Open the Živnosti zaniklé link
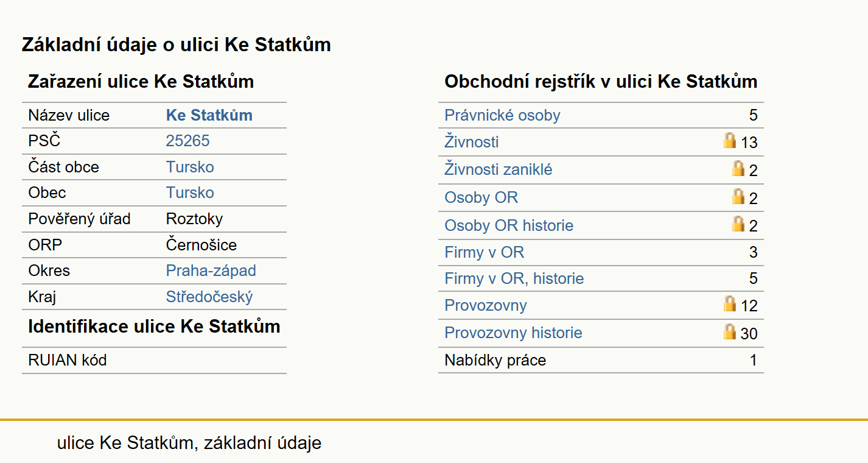This screenshot has width=868, height=463. [x=499, y=169]
